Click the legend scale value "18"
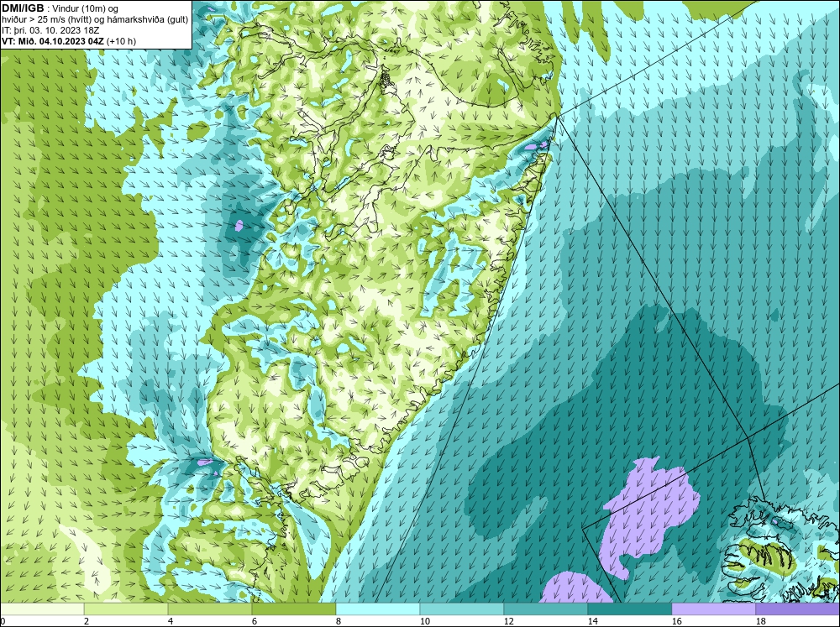 point(760,621)
